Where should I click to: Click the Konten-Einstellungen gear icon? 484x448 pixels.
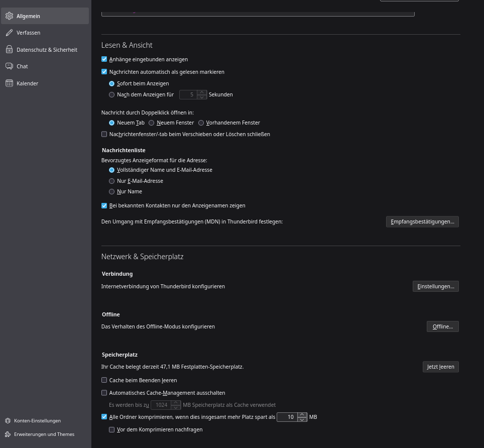tap(8, 421)
